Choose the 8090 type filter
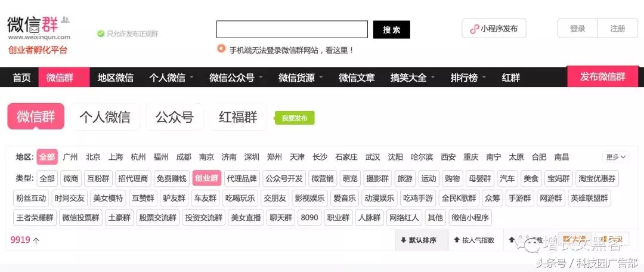 click(x=309, y=218)
